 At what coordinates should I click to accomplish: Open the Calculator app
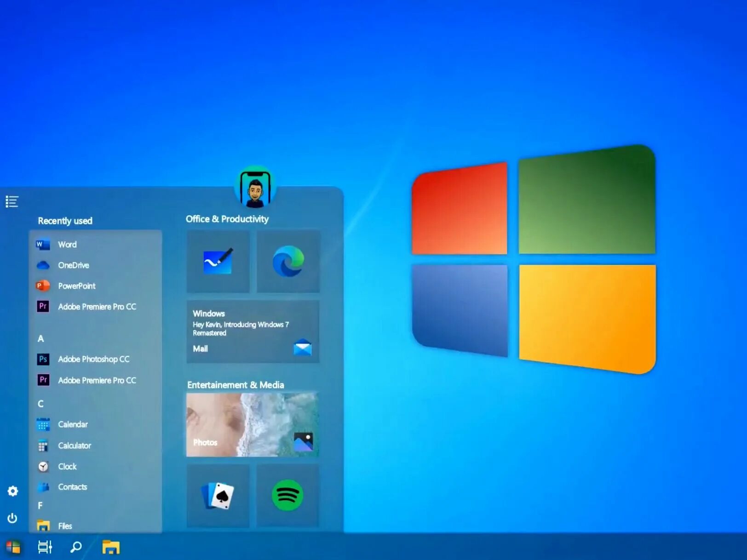tap(74, 446)
